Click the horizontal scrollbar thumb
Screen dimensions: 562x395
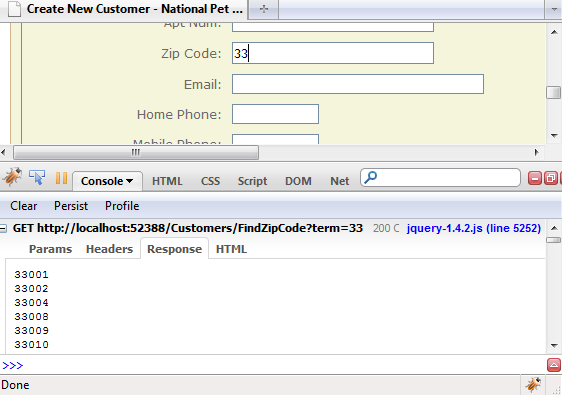pyautogui.click(x=136, y=152)
